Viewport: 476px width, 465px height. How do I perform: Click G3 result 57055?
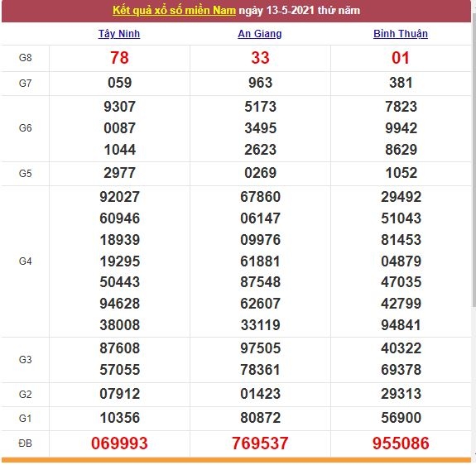119,370
